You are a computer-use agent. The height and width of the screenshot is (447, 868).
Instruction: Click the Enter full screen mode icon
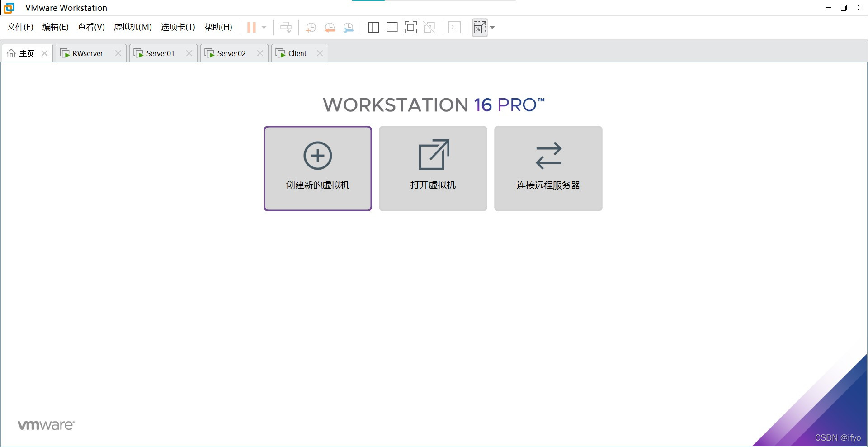point(410,28)
